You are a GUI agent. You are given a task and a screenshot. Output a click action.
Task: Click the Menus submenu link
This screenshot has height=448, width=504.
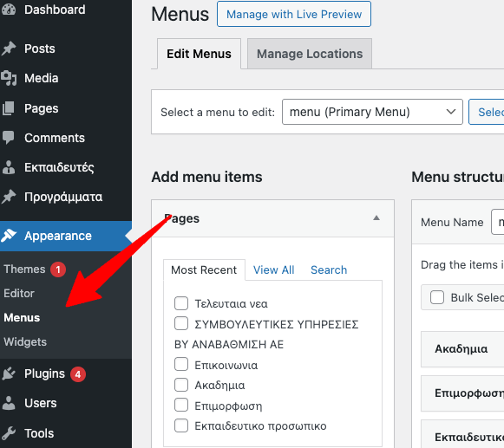22,318
